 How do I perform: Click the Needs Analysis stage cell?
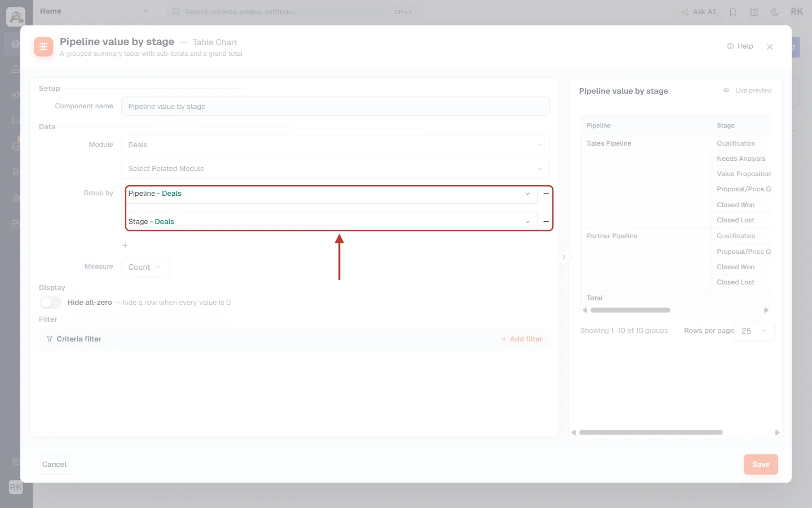741,159
